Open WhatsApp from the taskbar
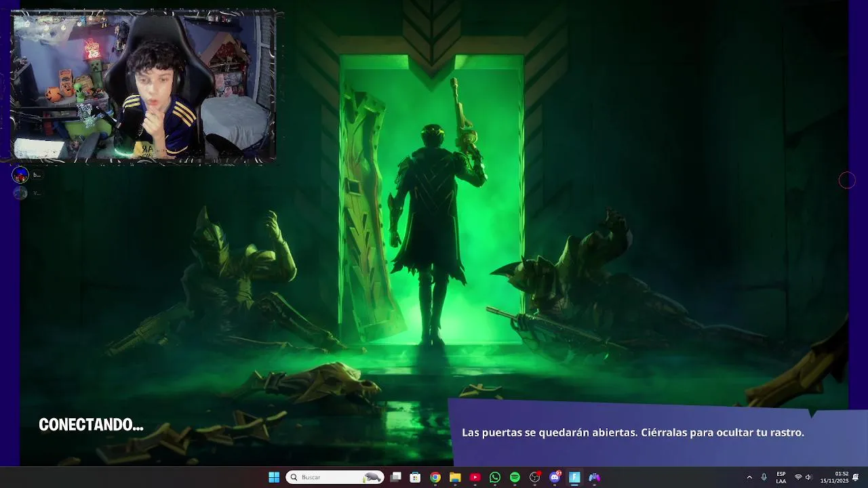 (495, 477)
